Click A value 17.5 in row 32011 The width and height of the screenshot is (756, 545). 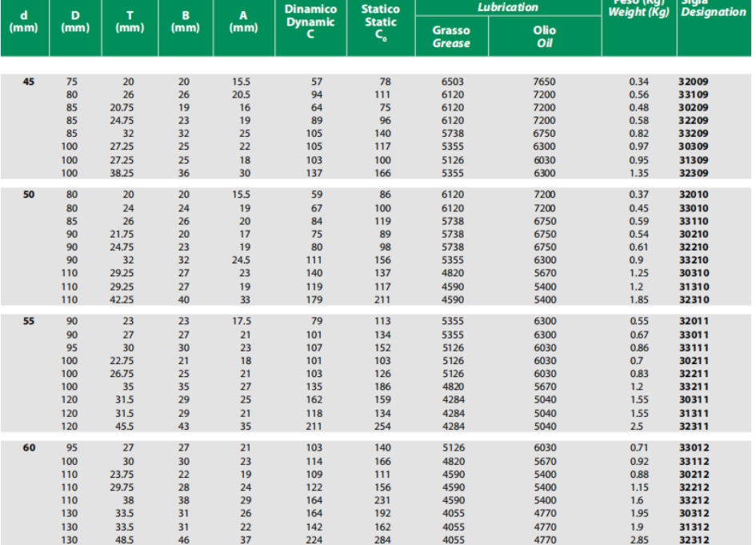click(241, 321)
